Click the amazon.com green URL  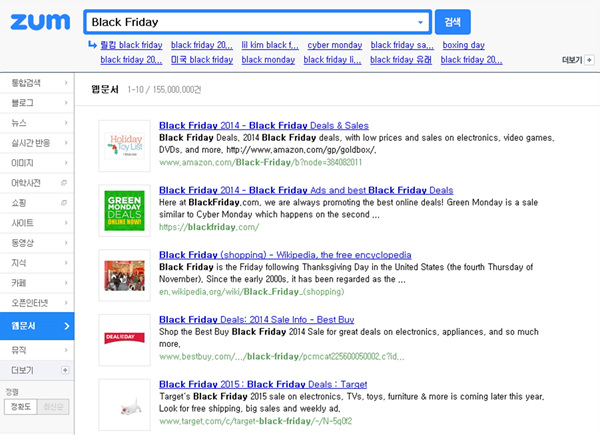click(260, 162)
